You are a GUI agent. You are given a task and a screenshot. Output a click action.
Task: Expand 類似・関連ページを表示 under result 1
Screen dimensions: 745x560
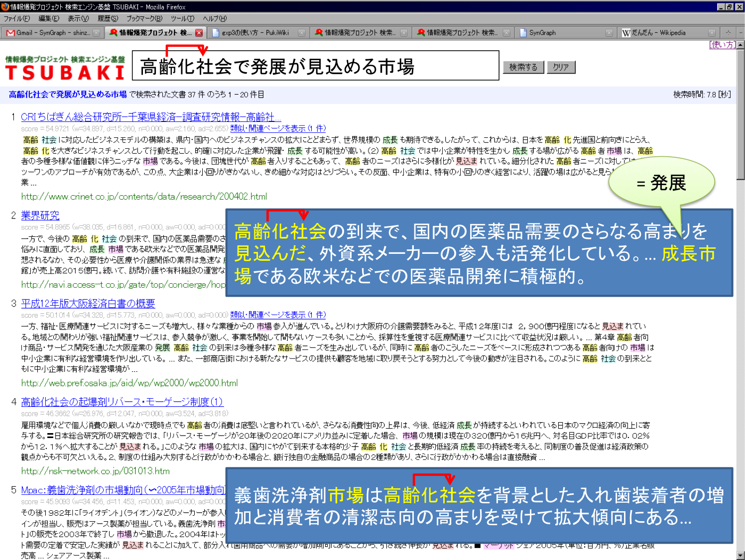point(278,128)
